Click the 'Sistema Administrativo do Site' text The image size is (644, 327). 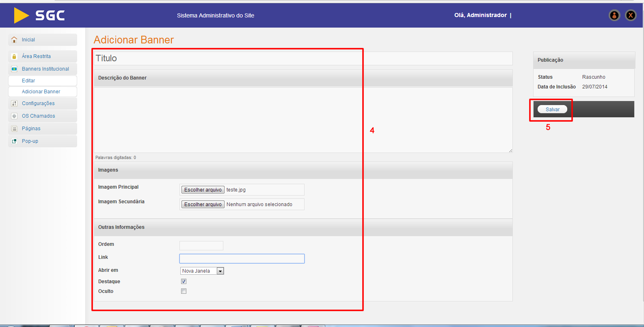pyautogui.click(x=216, y=15)
